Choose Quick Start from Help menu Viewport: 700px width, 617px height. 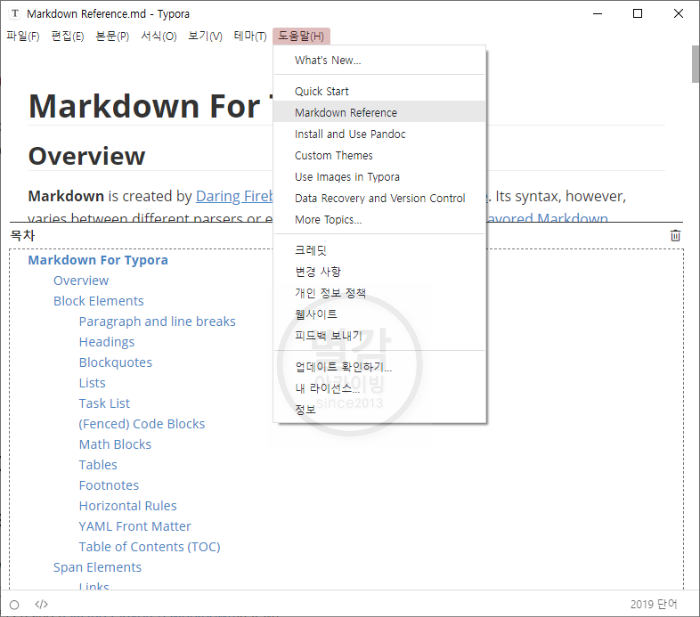tap(379, 91)
